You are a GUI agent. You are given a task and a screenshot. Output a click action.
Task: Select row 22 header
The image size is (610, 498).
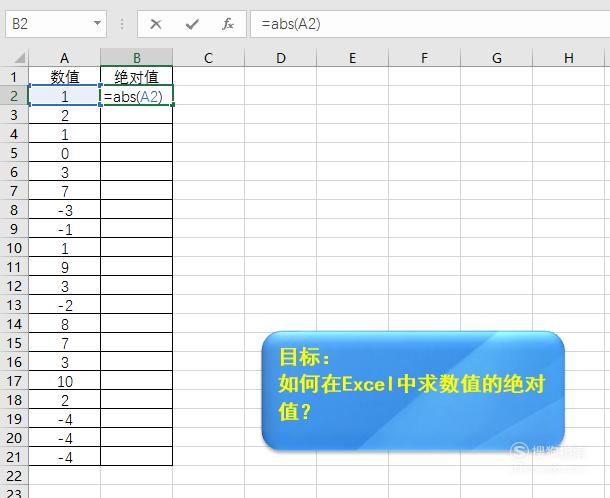pyautogui.click(x=14, y=475)
